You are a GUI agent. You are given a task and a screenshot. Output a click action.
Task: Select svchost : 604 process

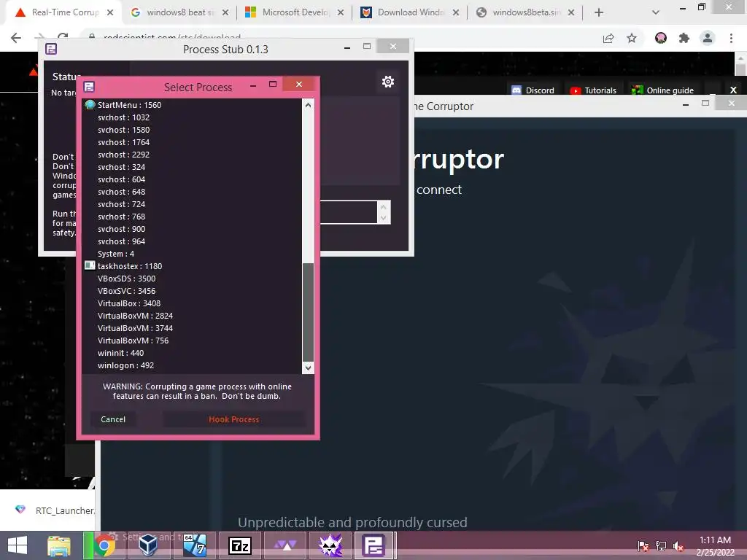[193, 179]
